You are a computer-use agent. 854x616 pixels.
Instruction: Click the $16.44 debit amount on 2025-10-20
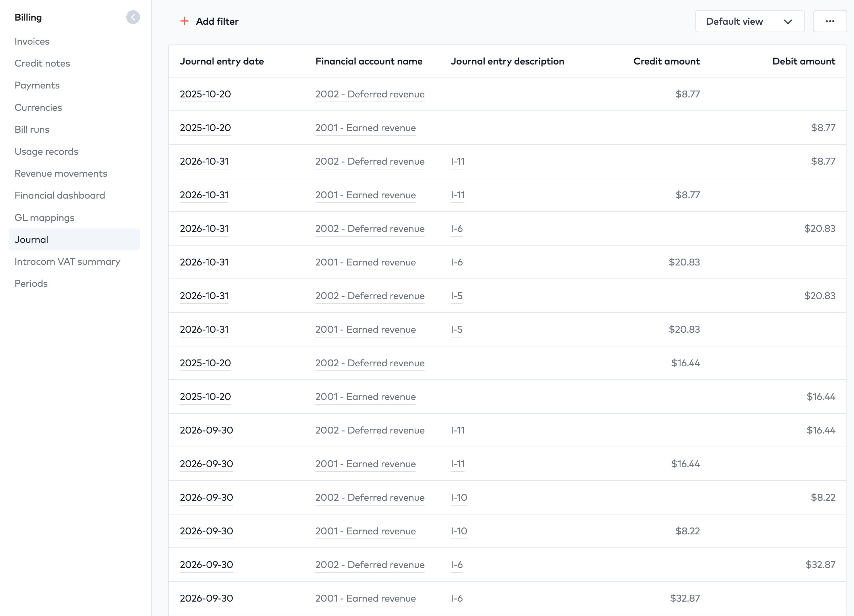pyautogui.click(x=821, y=396)
